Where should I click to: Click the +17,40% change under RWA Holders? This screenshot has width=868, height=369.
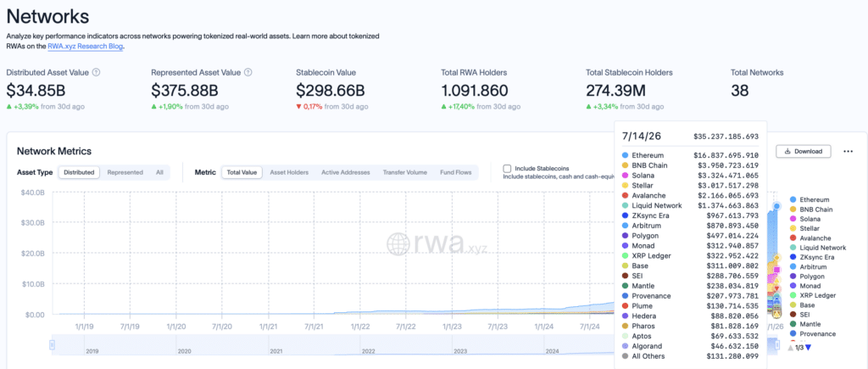(462, 106)
